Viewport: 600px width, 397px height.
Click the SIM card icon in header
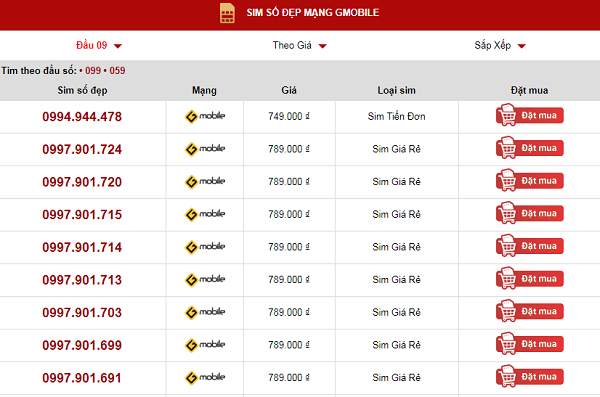[227, 13]
